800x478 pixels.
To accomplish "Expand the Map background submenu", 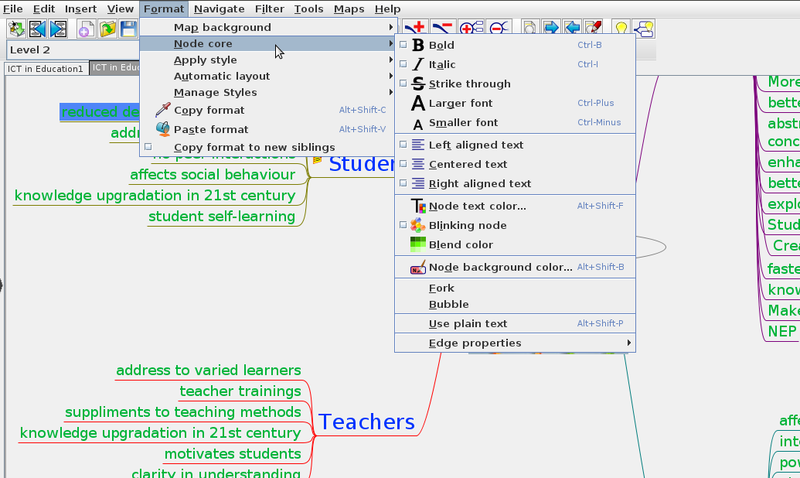I will tap(268, 27).
